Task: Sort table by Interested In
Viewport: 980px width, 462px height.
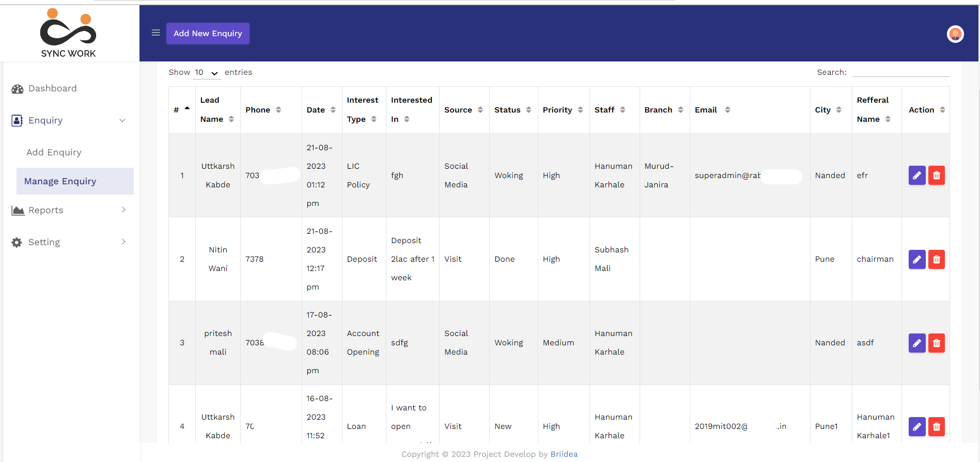Action: [412, 109]
